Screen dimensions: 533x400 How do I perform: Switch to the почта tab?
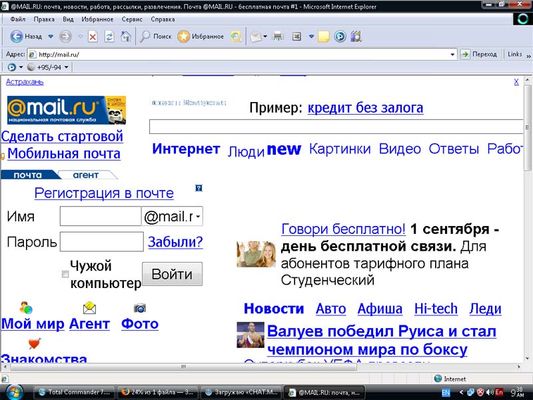coord(28,175)
